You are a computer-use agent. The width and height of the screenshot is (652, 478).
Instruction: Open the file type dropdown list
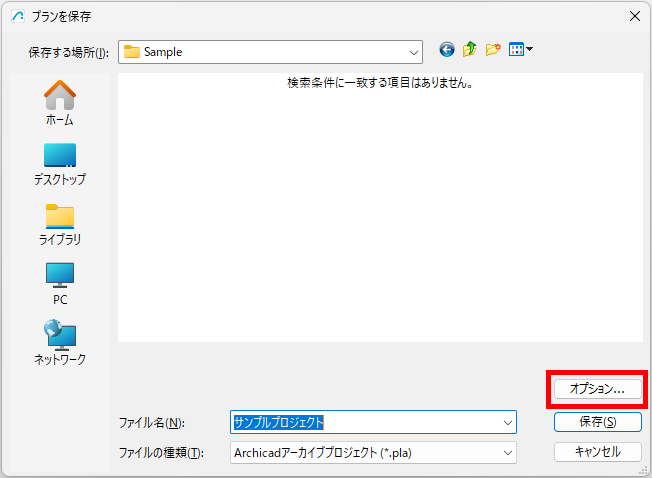(x=508, y=453)
